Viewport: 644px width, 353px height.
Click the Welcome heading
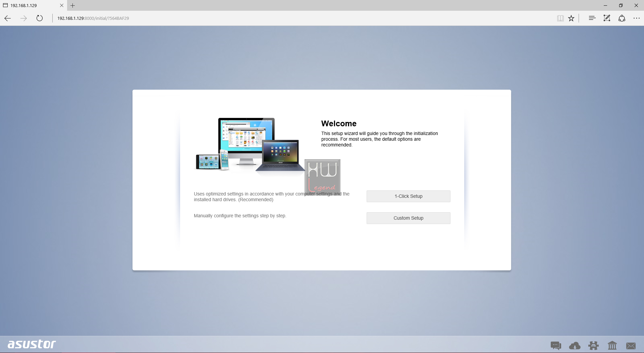tap(339, 123)
